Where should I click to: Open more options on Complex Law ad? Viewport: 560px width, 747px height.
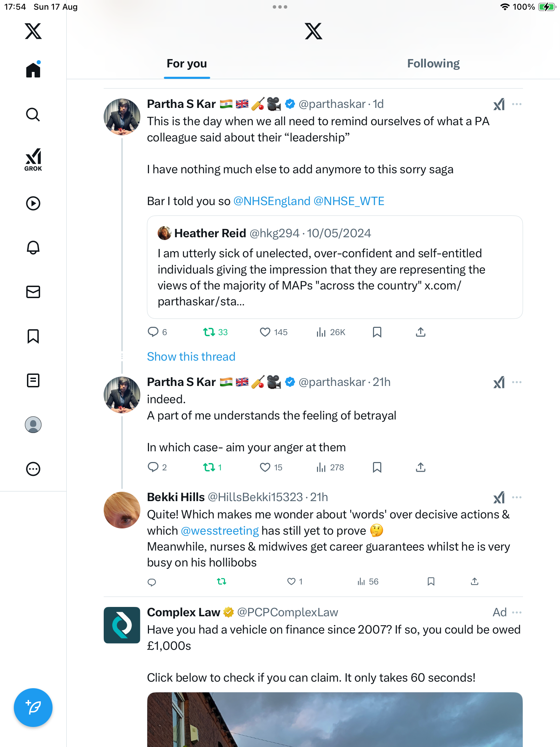517,612
